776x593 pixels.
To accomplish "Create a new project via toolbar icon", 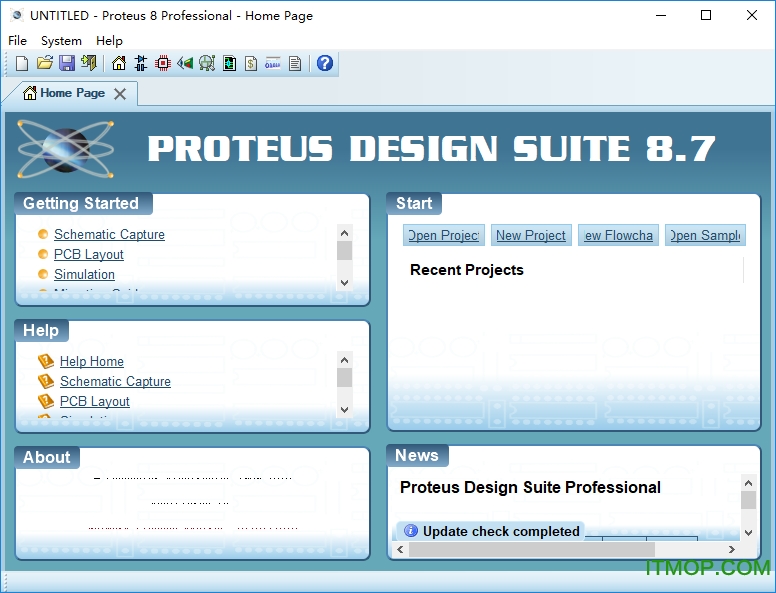I will [22, 63].
